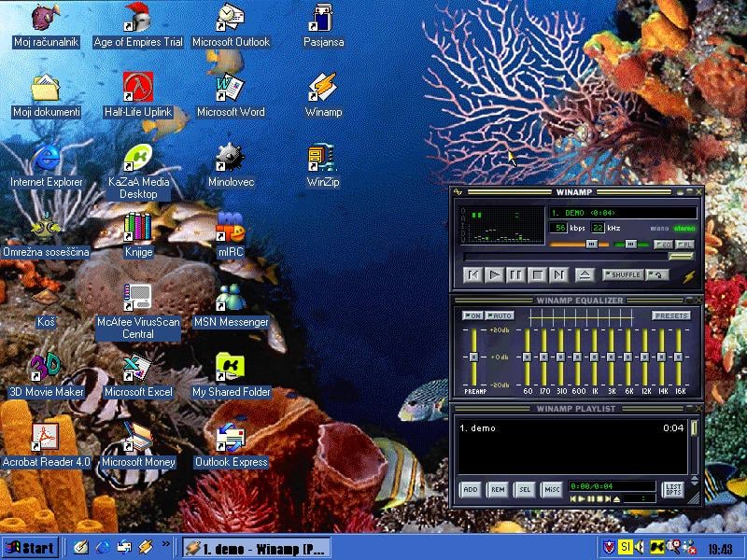
Task: Click the mini play button in playlist window
Action: tap(582, 499)
